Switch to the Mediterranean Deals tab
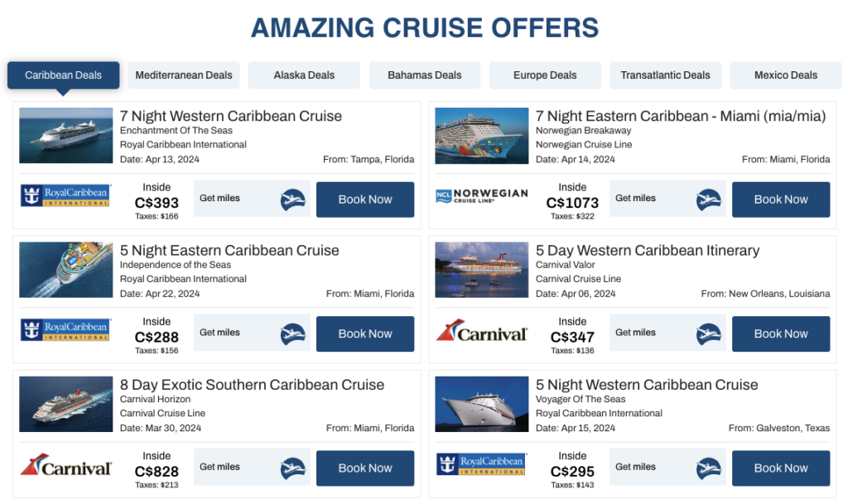 (x=183, y=74)
